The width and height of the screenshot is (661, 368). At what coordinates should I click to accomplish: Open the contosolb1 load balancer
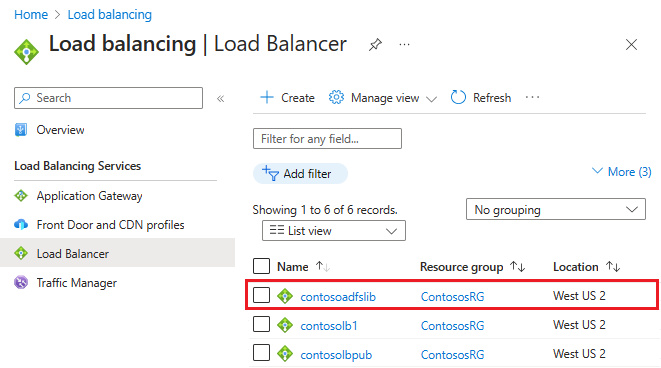point(329,326)
